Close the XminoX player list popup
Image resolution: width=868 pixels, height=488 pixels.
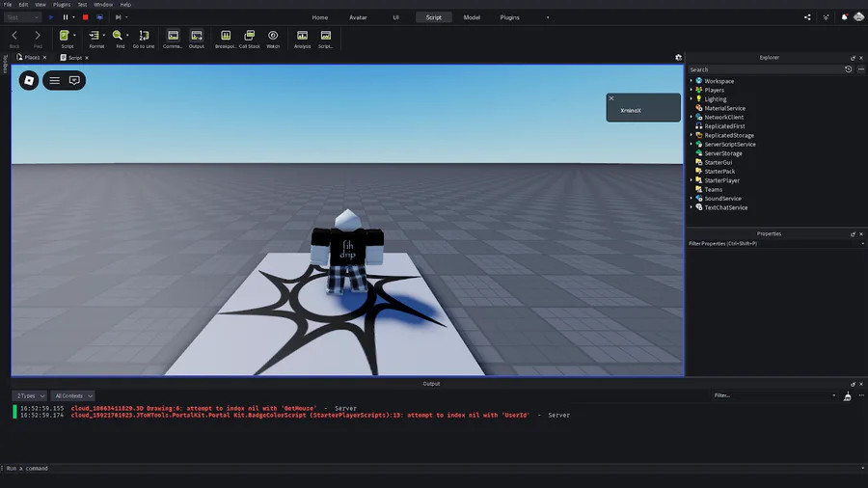(611, 98)
